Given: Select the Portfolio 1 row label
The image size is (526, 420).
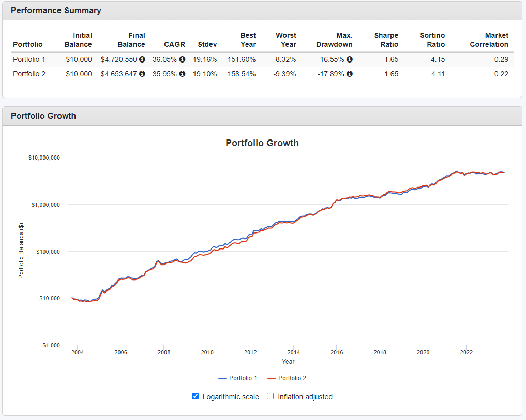Looking at the screenshot, I should pyautogui.click(x=29, y=59).
